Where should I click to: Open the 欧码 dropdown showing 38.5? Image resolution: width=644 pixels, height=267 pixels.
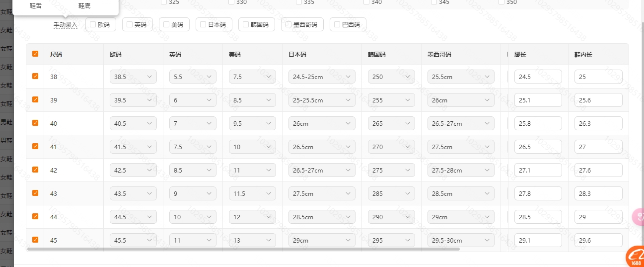click(133, 77)
